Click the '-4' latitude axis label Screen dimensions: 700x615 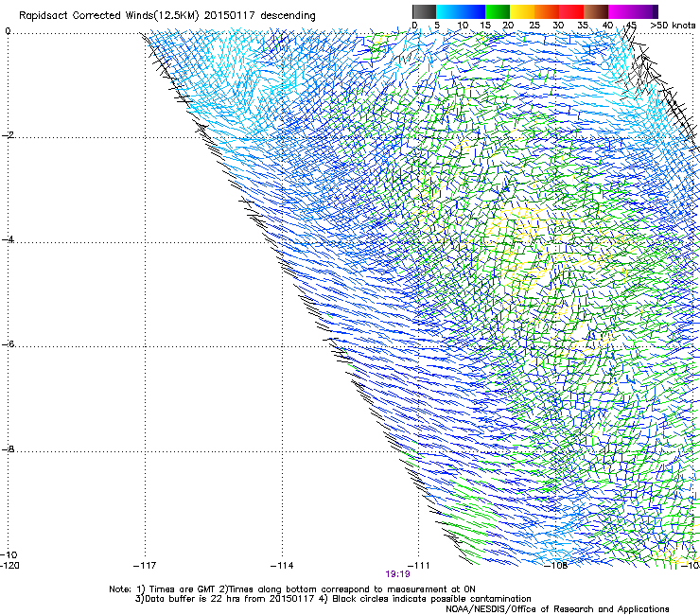click(8, 239)
